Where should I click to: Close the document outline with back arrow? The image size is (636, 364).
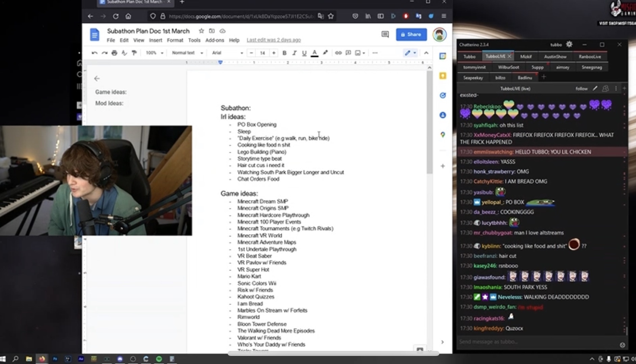[x=97, y=79]
